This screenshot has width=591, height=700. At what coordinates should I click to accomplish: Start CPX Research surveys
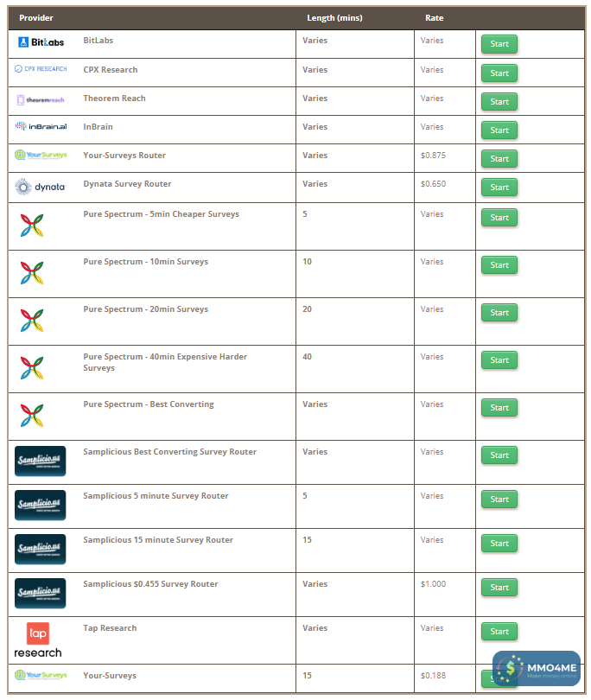499,73
